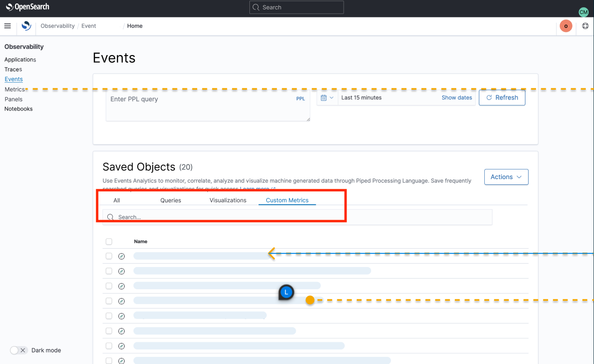Image resolution: width=594 pixels, height=364 pixels.
Task: Switch to the Queries tab
Action: tap(171, 200)
